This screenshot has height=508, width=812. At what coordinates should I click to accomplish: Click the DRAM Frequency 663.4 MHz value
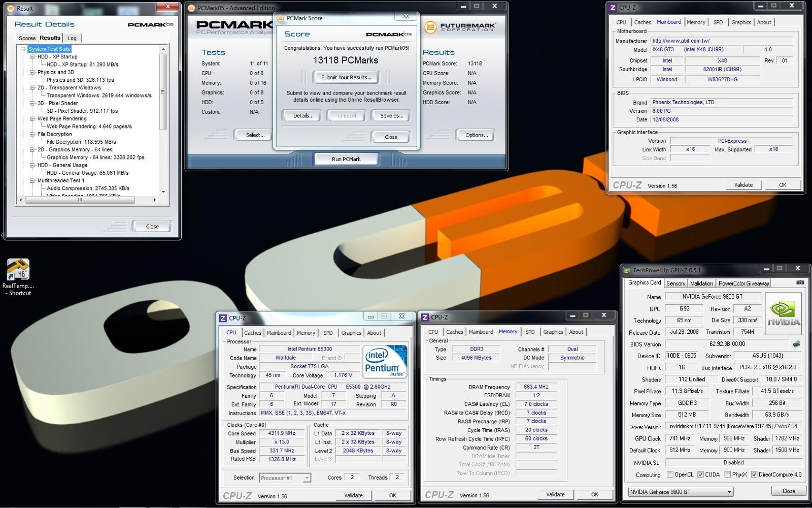pos(536,387)
